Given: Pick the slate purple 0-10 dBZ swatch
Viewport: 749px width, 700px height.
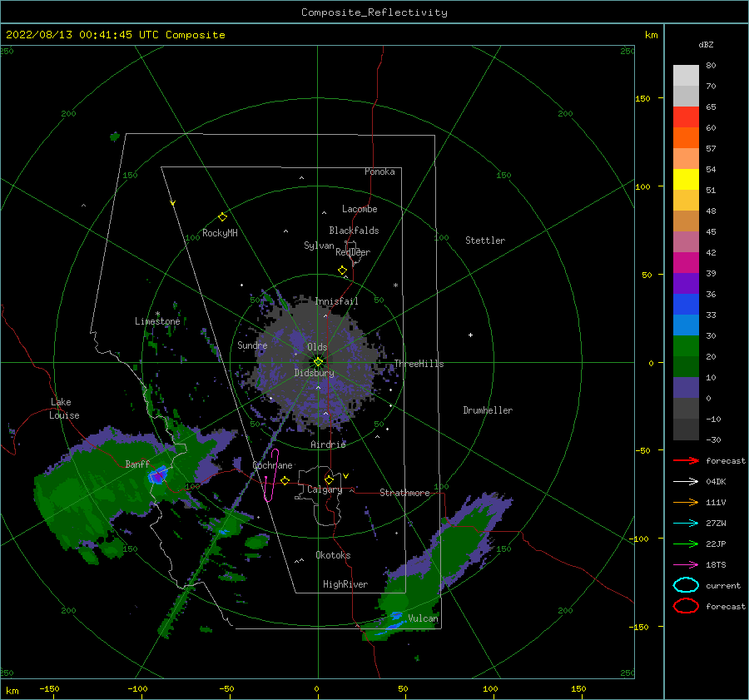Looking at the screenshot, I should pos(686,387).
